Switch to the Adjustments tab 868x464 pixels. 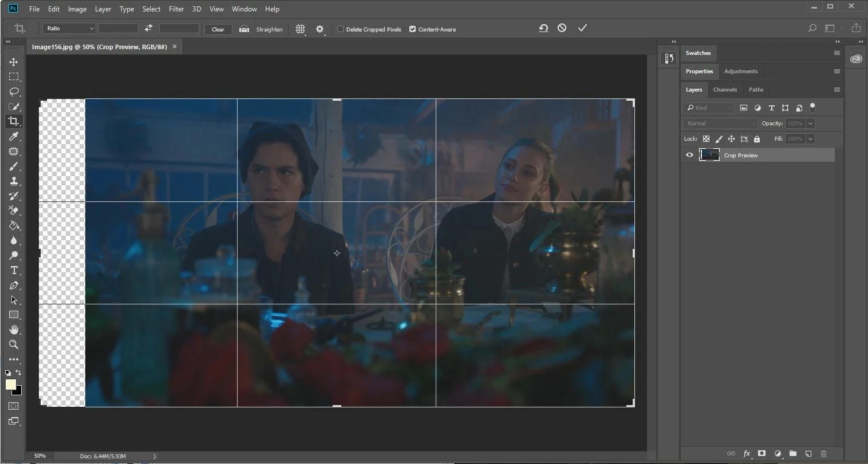coord(741,72)
